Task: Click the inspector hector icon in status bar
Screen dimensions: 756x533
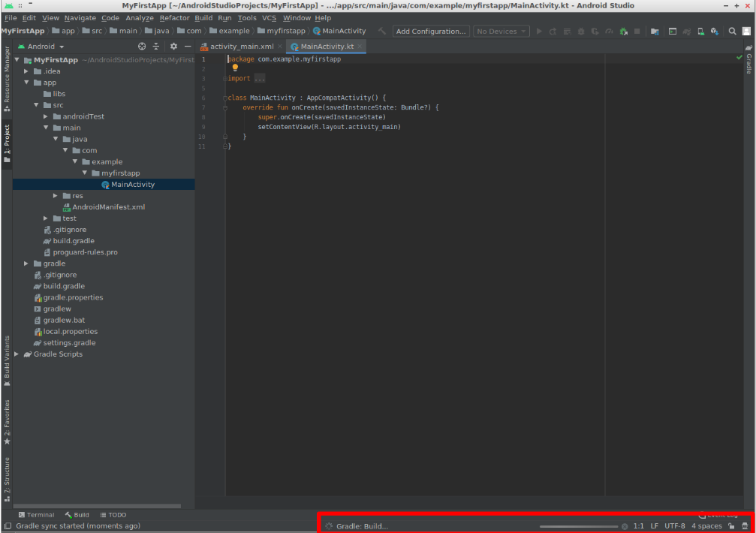Action: (745, 526)
